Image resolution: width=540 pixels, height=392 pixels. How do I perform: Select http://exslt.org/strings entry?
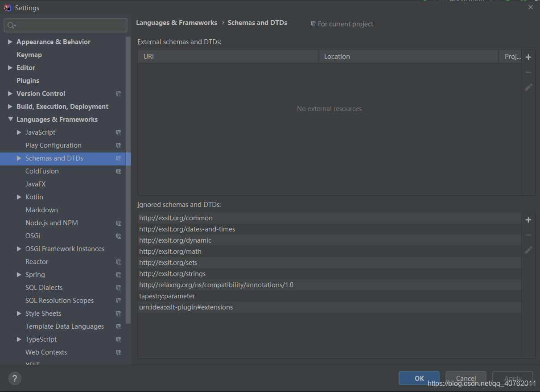click(x=330, y=274)
